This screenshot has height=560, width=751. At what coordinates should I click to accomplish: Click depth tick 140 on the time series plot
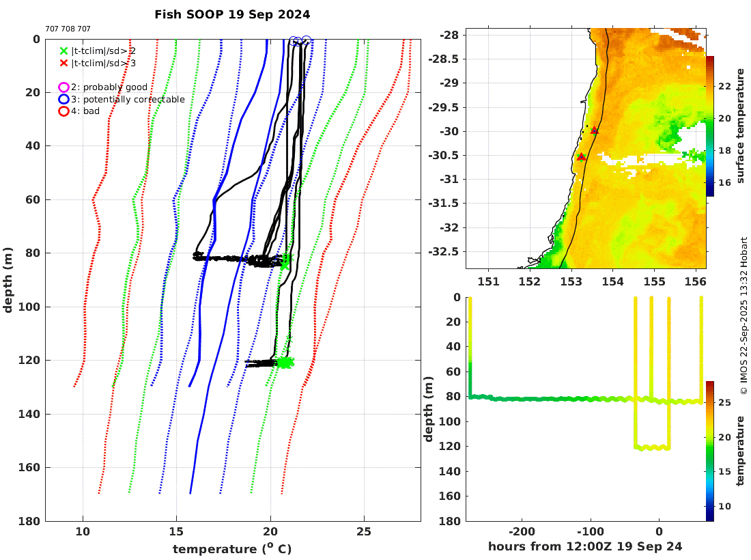(x=450, y=471)
